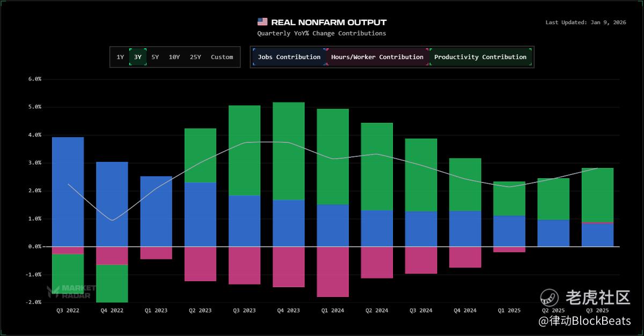Click the Q1 2024 green productivity bar
This screenshot has width=644, height=336.
[x=333, y=157]
